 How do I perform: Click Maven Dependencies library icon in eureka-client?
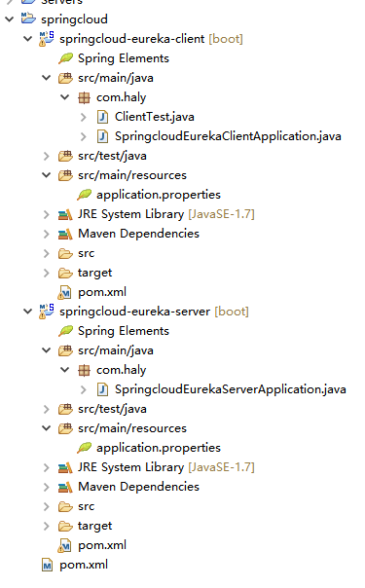point(65,234)
